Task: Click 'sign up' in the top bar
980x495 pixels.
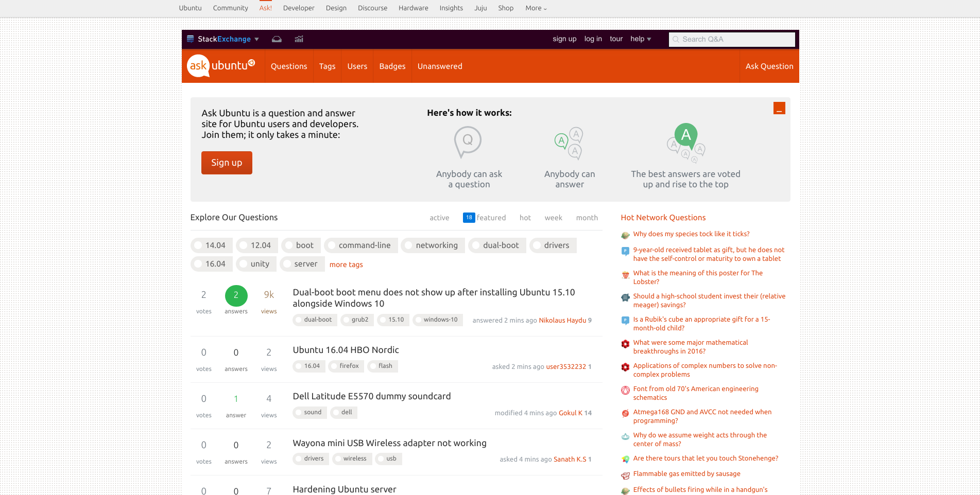Action: 564,39
